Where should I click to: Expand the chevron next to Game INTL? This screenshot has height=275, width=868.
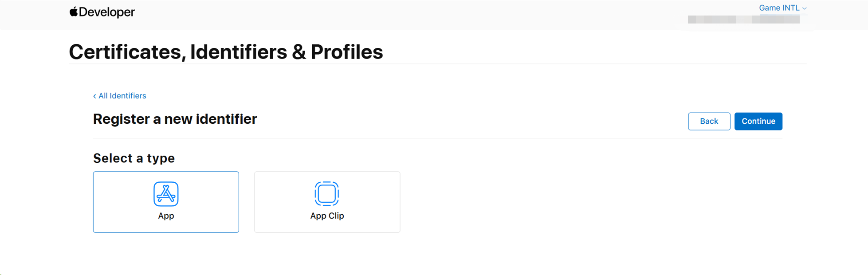(804, 8)
